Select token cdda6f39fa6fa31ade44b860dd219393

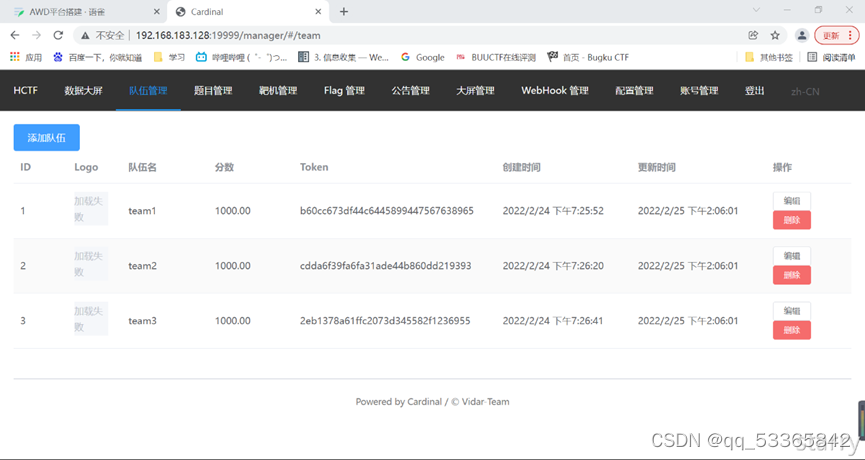coord(386,266)
